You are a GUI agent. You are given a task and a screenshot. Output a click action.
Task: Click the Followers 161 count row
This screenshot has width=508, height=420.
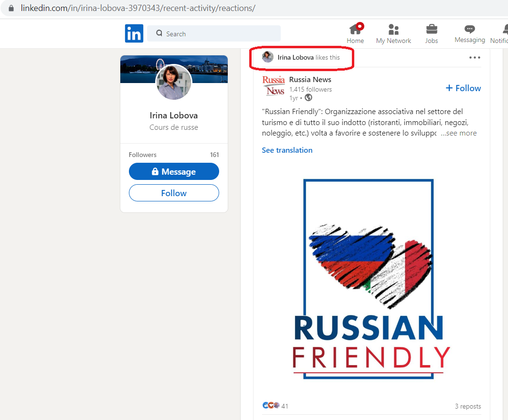[174, 155]
